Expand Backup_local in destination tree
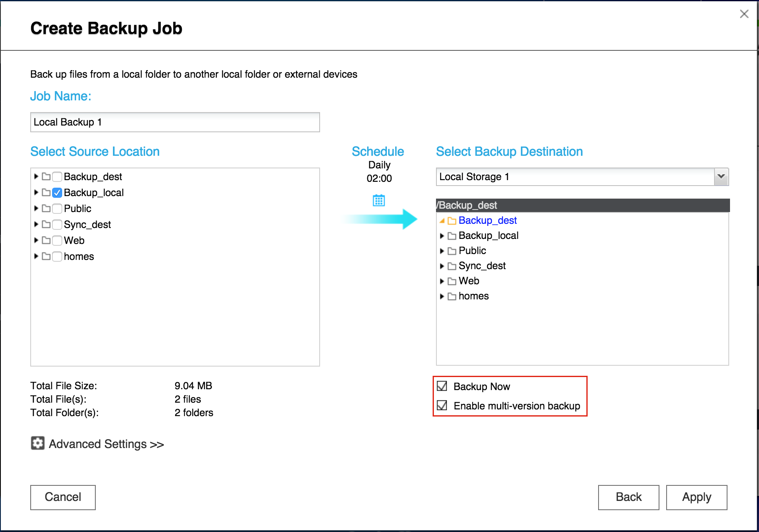The image size is (759, 532). [441, 236]
